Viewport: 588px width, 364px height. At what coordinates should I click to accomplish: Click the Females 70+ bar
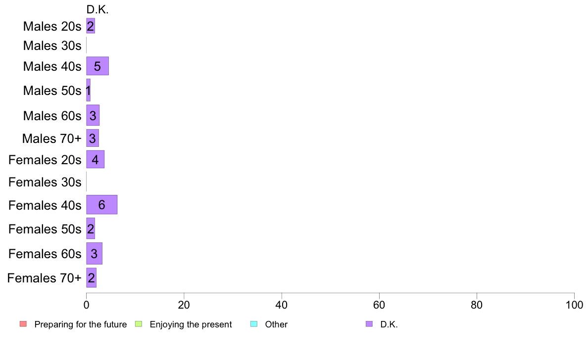pos(92,278)
